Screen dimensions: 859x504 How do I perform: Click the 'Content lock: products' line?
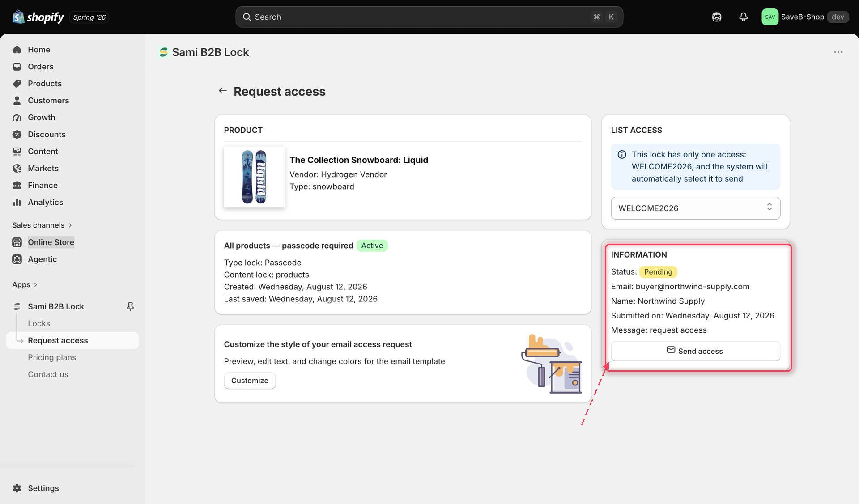coord(267,275)
